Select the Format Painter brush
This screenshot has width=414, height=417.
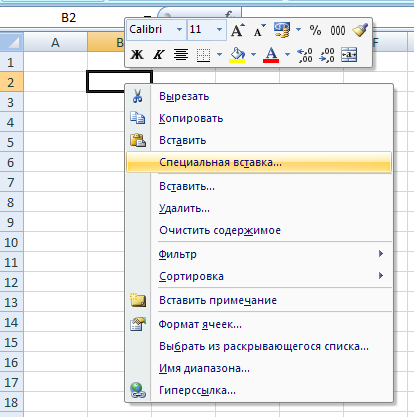(x=360, y=30)
